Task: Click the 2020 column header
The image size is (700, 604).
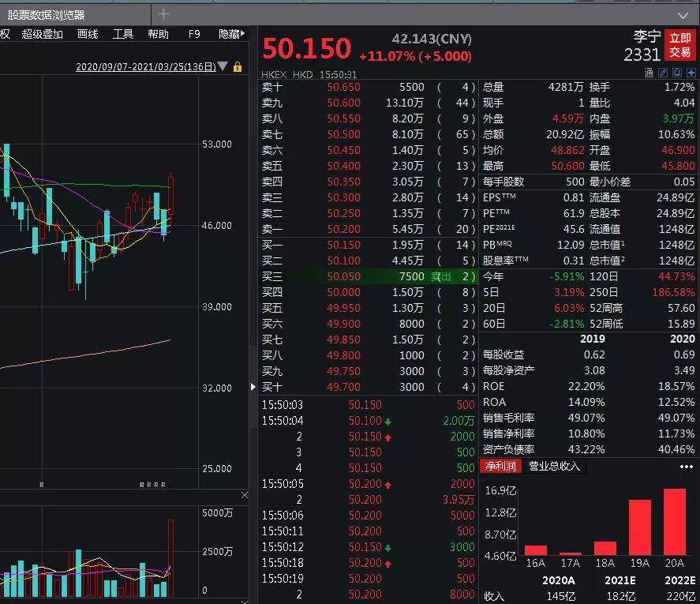Action: 682,339
